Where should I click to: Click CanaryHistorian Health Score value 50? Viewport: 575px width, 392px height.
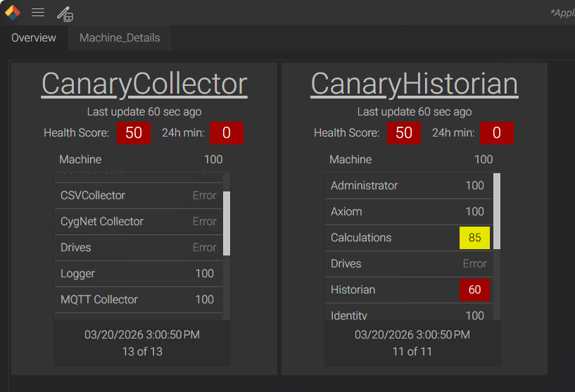(404, 133)
